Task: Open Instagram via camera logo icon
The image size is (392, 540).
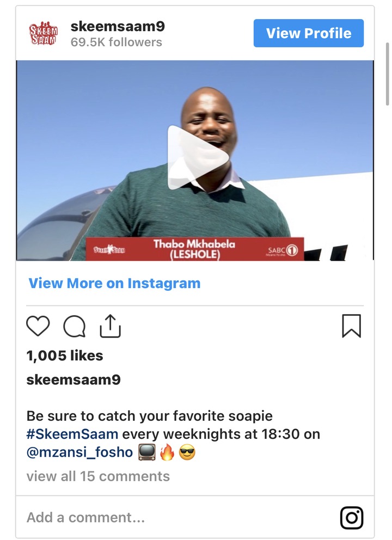Action: [352, 518]
